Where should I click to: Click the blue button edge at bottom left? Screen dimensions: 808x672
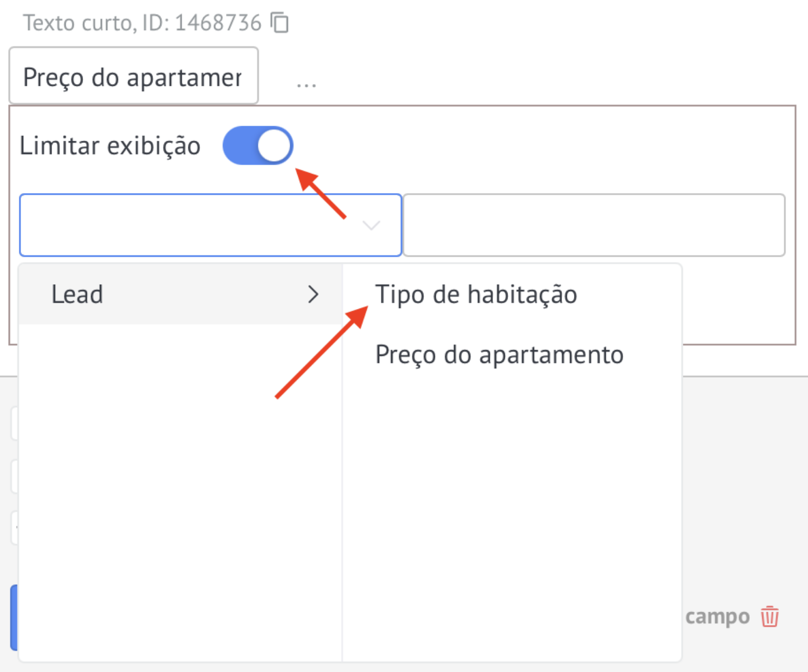[14, 618]
